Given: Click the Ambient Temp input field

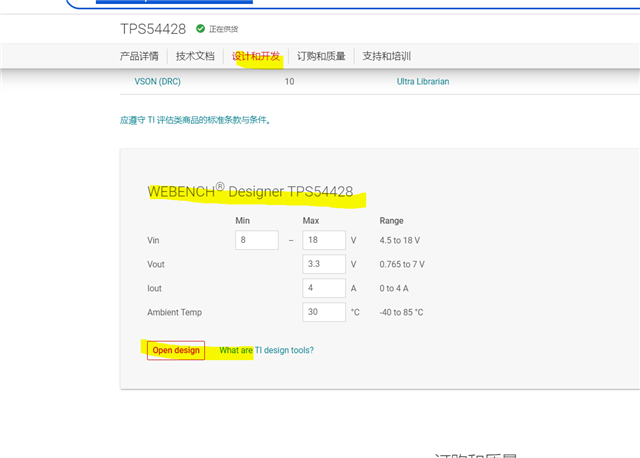Looking at the screenshot, I should point(324,312).
